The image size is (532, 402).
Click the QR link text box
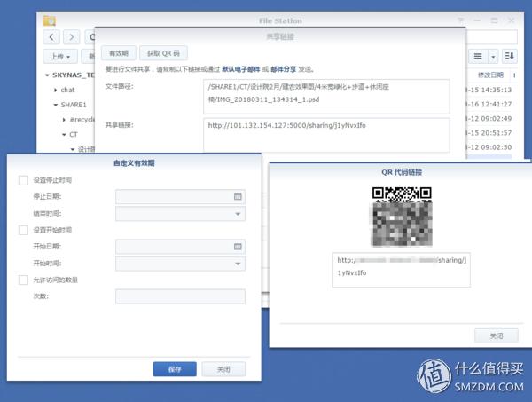[x=402, y=270]
